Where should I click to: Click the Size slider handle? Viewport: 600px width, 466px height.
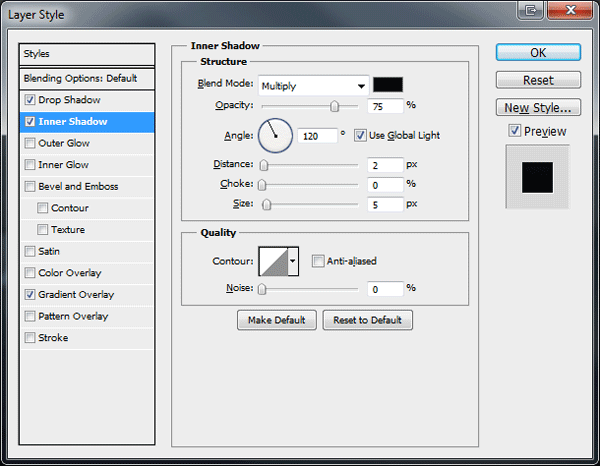coord(267,205)
